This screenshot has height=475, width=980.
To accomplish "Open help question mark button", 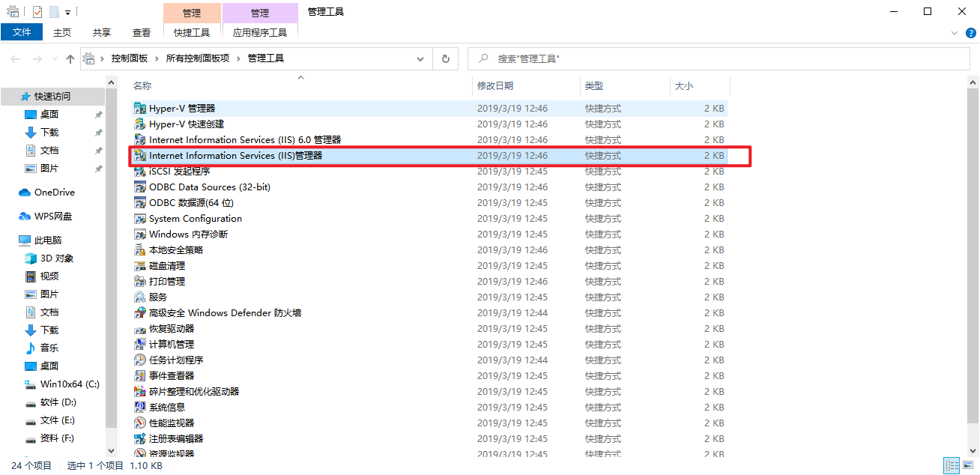I will [970, 33].
